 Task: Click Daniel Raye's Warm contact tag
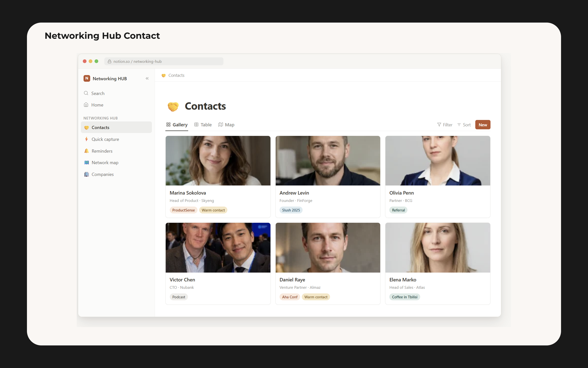pos(316,297)
